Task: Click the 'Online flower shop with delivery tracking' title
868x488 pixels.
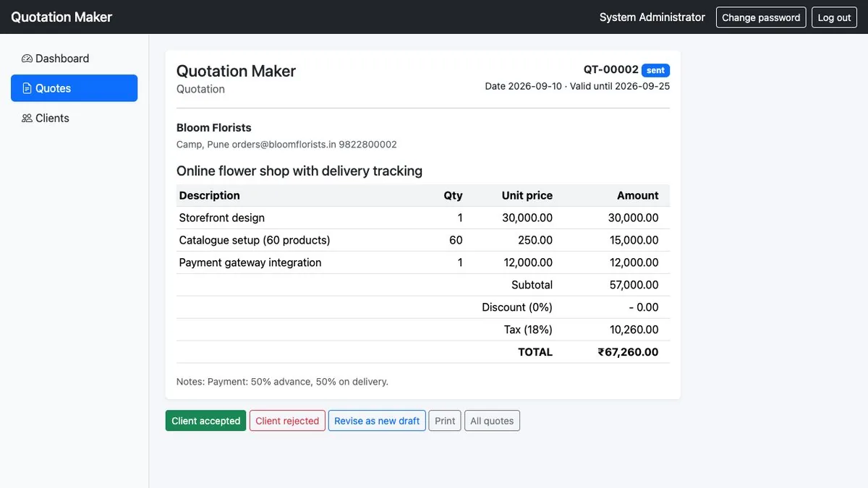Action: click(299, 171)
